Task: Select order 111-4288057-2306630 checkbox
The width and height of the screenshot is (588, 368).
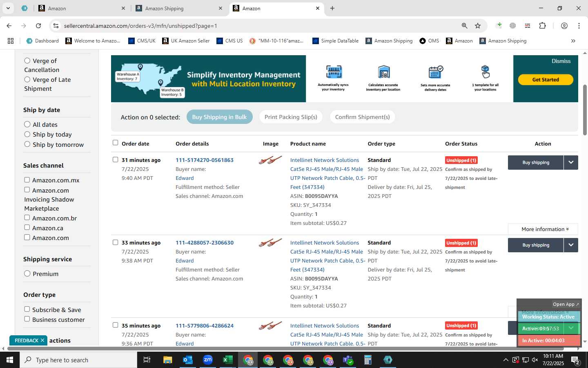Action: (115, 242)
